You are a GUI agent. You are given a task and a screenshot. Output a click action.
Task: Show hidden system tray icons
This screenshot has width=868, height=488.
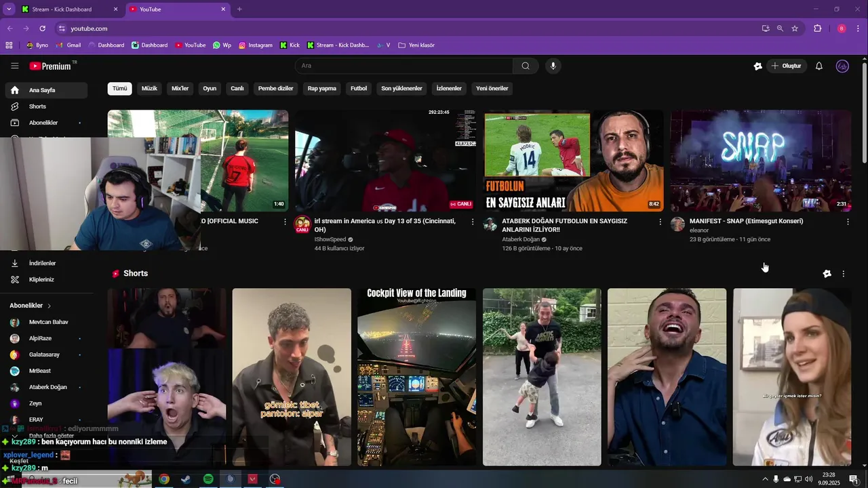(766, 479)
